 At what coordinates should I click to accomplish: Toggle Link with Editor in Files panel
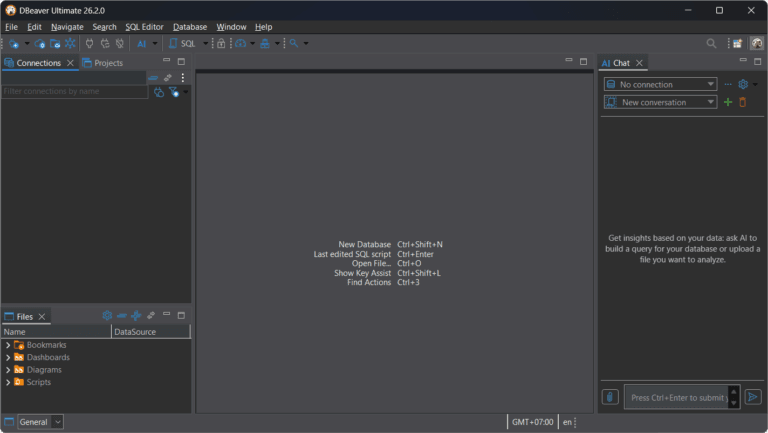click(x=151, y=315)
